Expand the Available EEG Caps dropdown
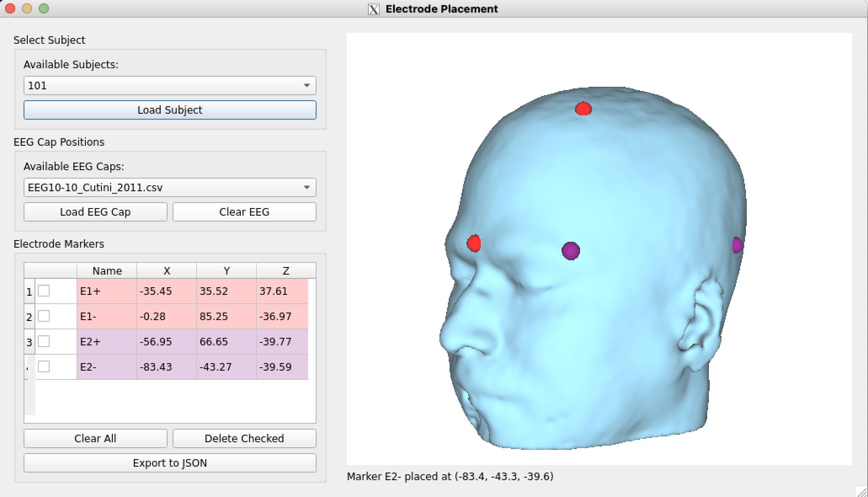This screenshot has width=868, height=497. point(170,187)
